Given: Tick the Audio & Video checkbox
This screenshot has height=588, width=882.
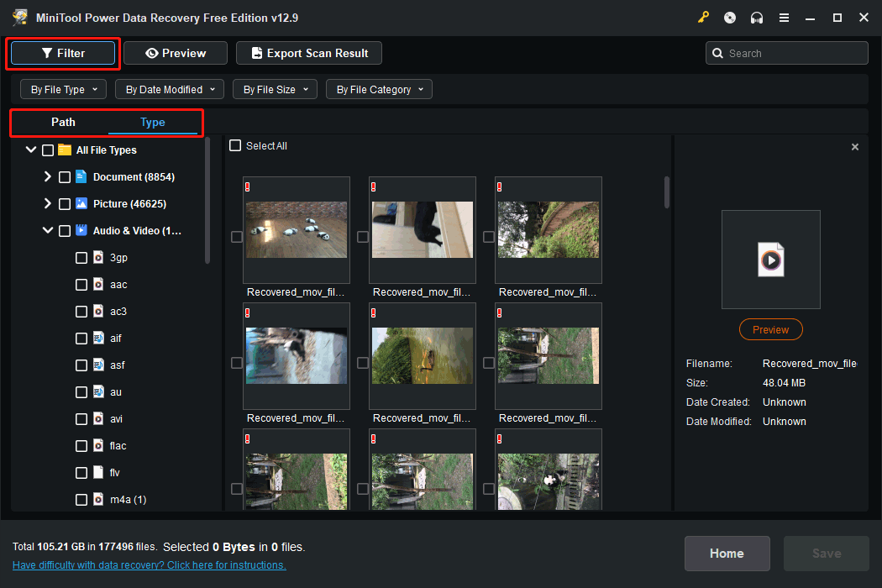Looking at the screenshot, I should point(65,231).
